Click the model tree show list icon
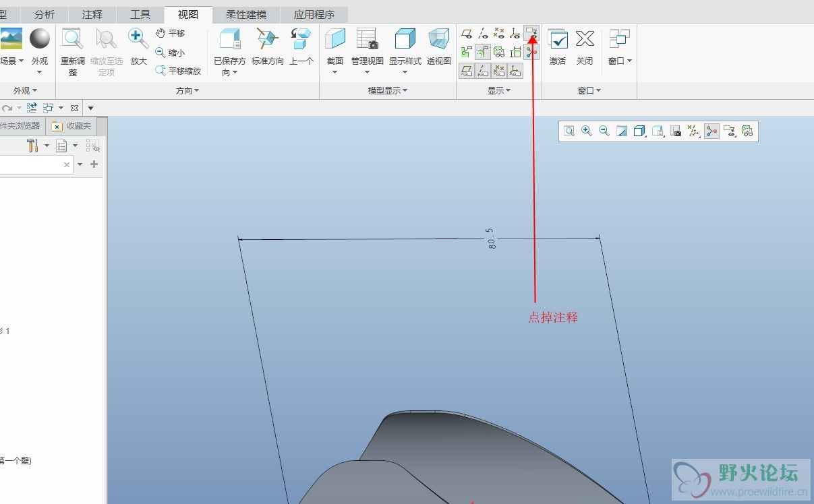The image size is (814, 504). pos(61,146)
